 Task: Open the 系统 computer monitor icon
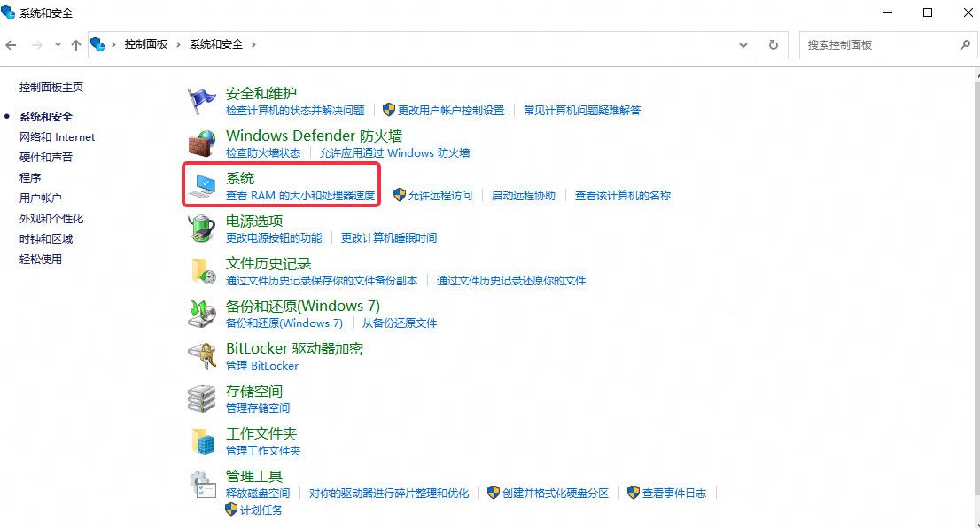tap(201, 186)
